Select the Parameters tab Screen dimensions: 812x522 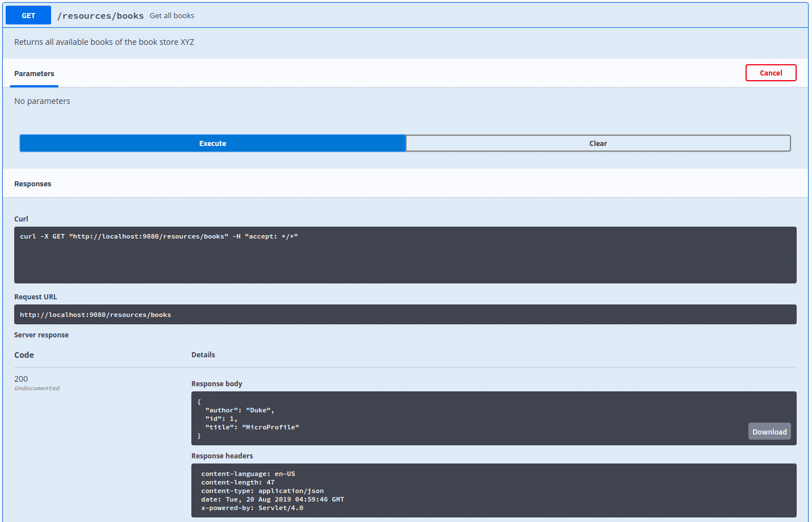[34, 74]
